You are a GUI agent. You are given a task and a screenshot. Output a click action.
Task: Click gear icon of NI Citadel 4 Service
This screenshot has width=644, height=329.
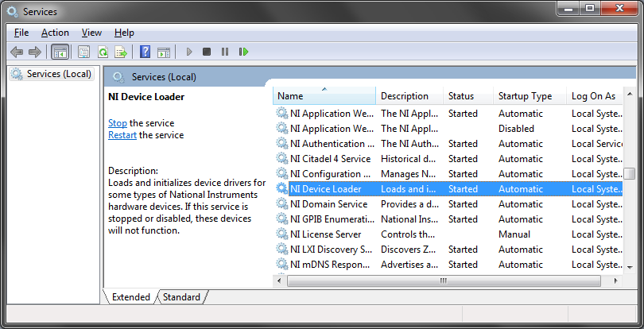[x=281, y=159]
